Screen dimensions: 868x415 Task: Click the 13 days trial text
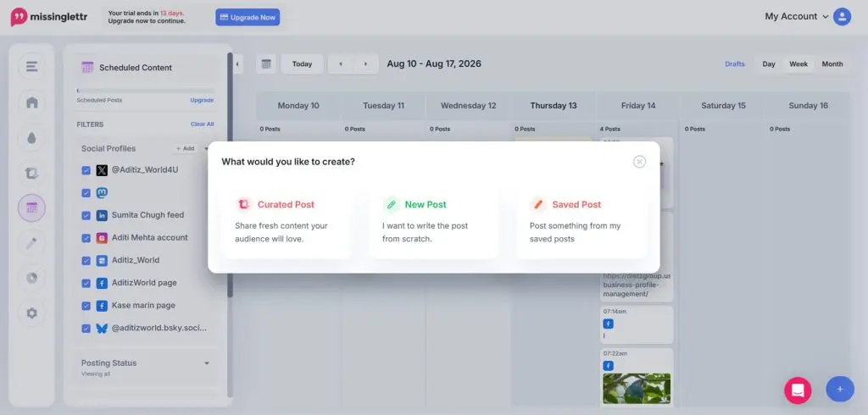(172, 13)
